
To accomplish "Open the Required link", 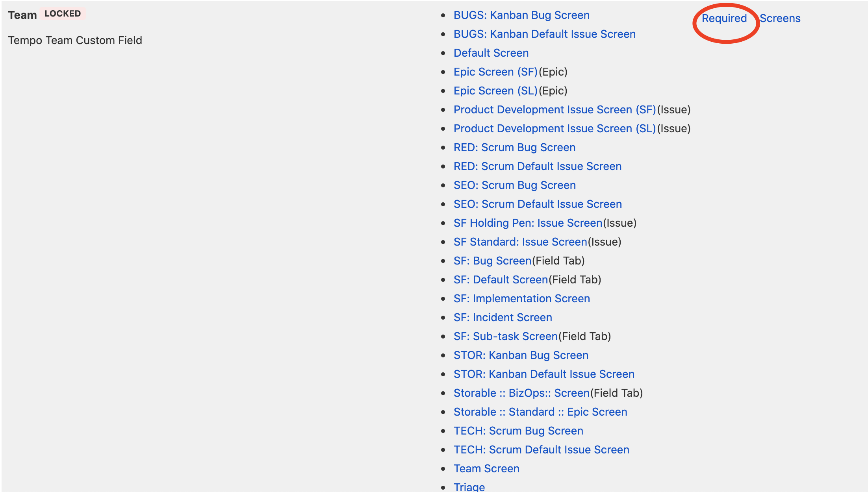I will click(x=724, y=18).
